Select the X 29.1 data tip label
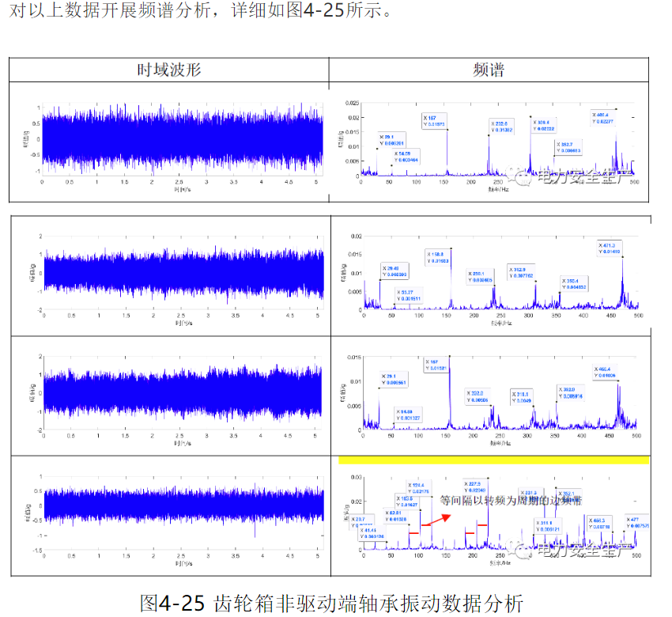This screenshot has width=672, height=617. 391,138
